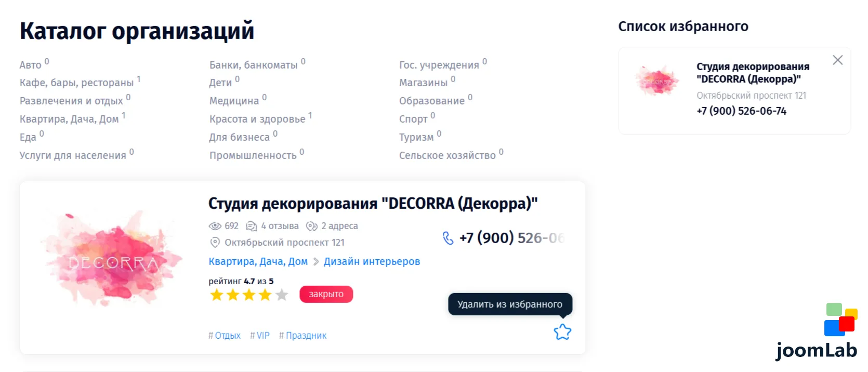Close the favorites list item
This screenshot has width=868, height=372.
click(837, 60)
